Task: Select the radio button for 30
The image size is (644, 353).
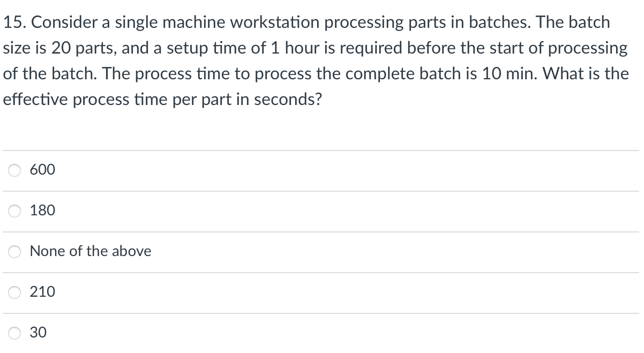Action: [14, 333]
